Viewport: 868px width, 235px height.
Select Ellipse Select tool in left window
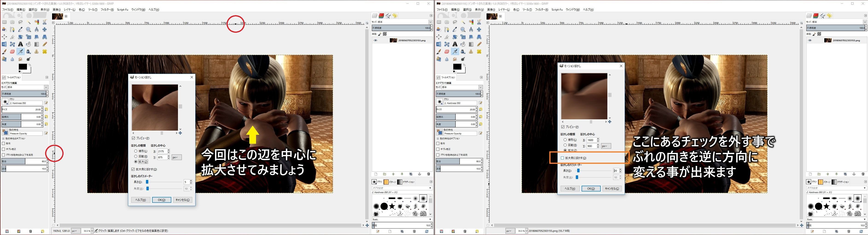[x=12, y=22]
